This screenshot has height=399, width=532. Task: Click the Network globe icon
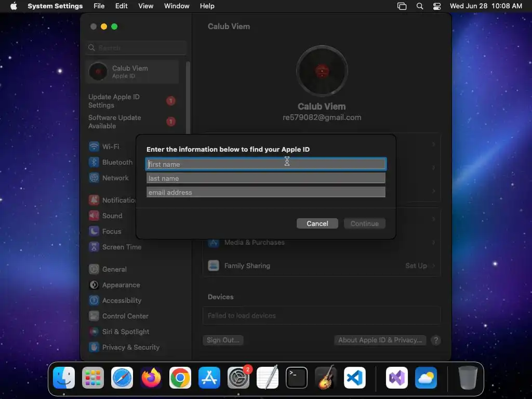94,178
